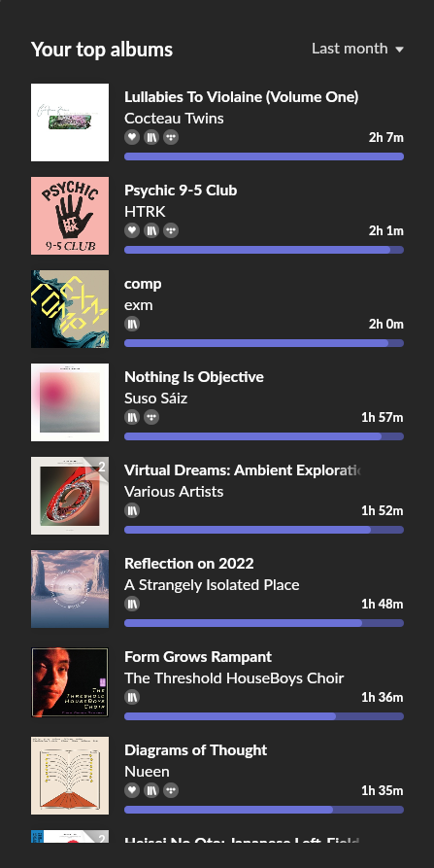Click the dropdown arrow beside Last month
Image resolution: width=434 pixels, height=868 pixels.
click(x=399, y=50)
